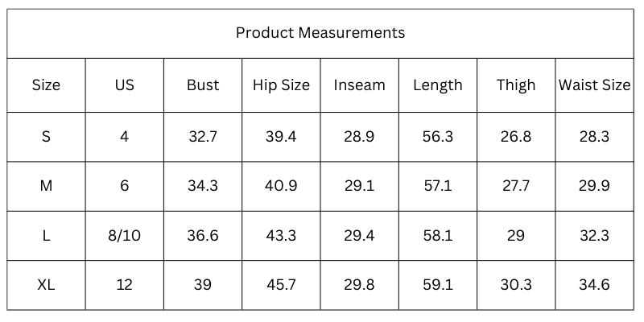The image size is (644, 322).
Task: Click the US column header
Action: [124, 85]
